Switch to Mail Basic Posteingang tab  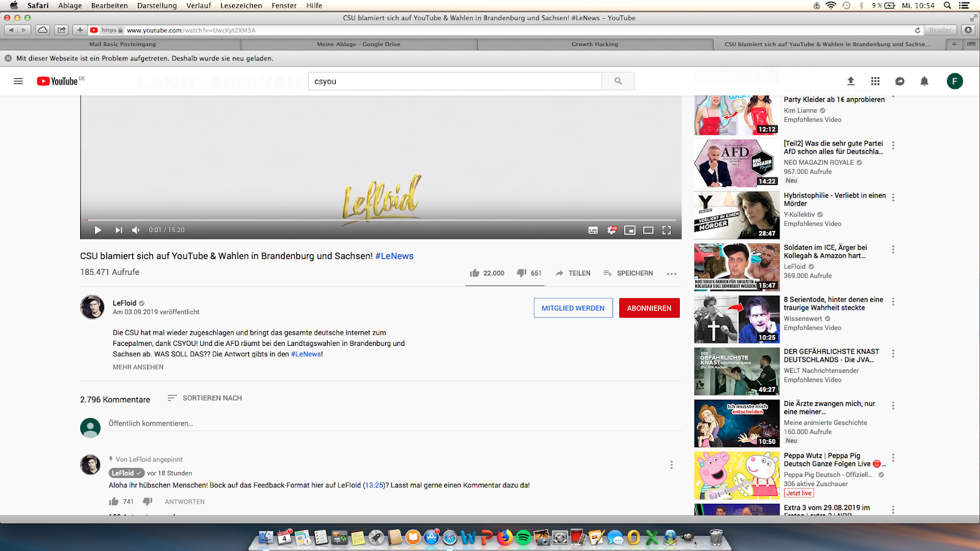point(121,44)
